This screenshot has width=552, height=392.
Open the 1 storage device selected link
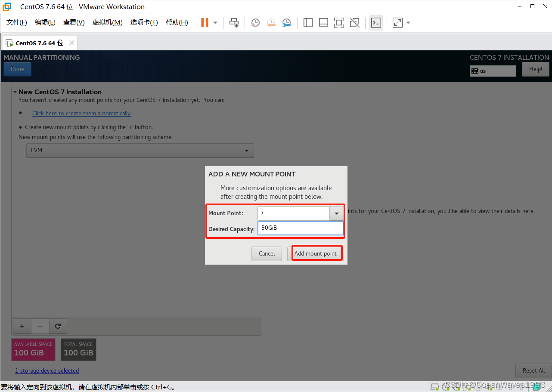click(47, 370)
